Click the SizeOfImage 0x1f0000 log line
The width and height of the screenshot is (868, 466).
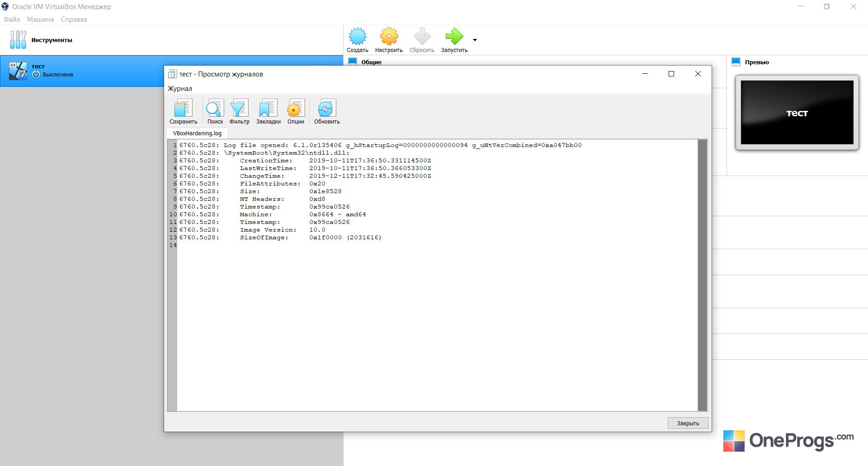(x=280, y=238)
